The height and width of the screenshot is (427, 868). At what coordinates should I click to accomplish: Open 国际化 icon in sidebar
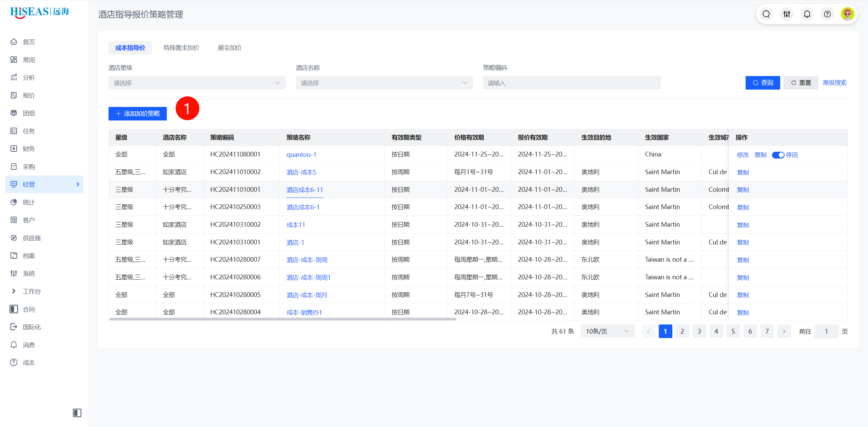[x=14, y=327]
